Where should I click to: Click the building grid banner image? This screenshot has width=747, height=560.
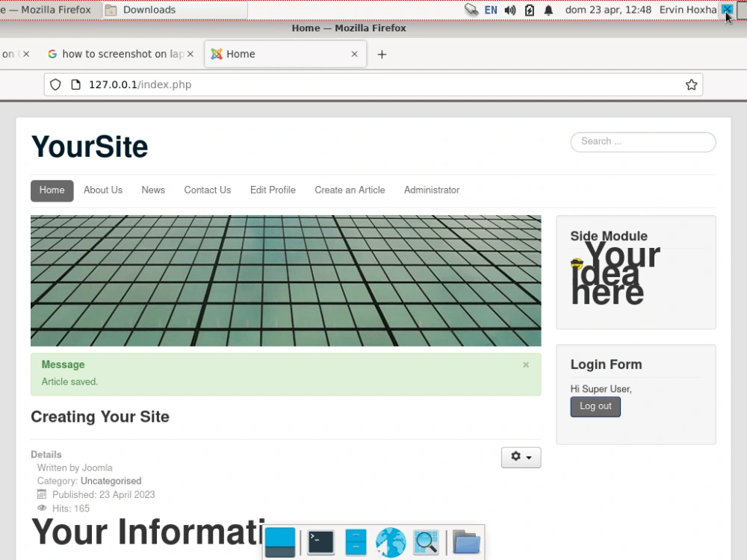(286, 281)
